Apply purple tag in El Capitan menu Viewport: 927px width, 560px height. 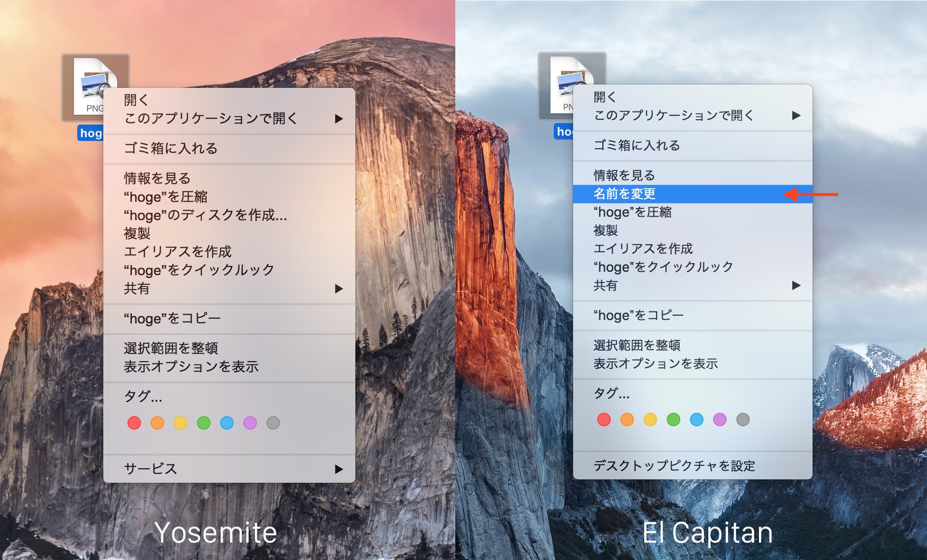coord(720,420)
